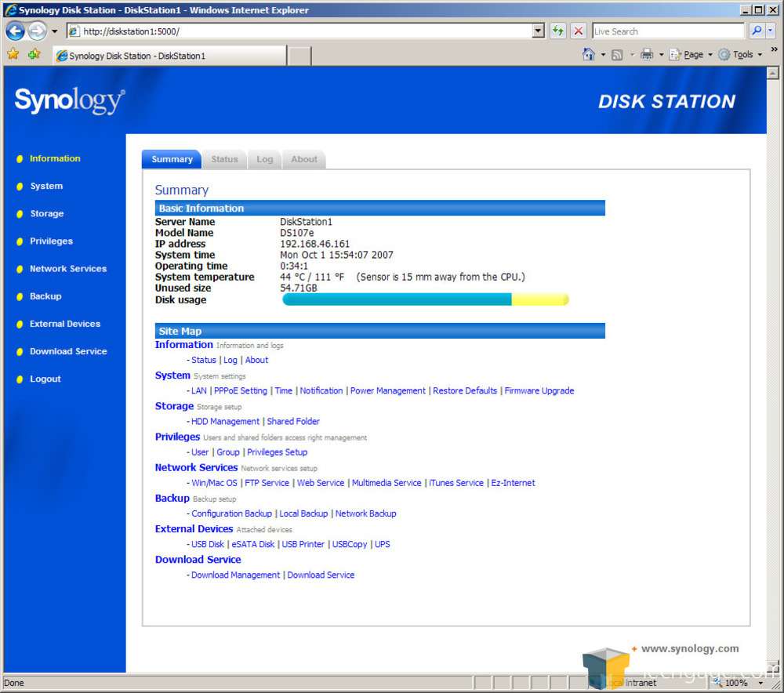Open the Tools menu dropdown

740,55
